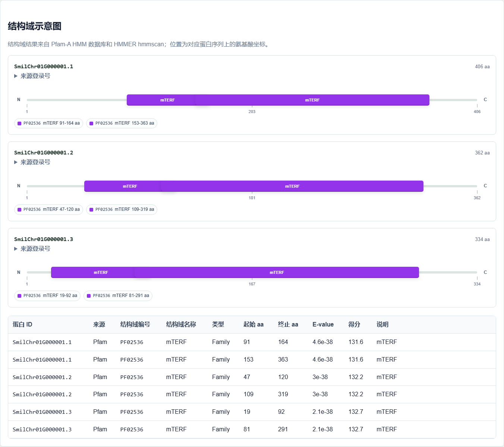Click purple swatch in mTERF 47-120 aa chip
Viewport: 504px width, 447px height.
click(x=19, y=210)
